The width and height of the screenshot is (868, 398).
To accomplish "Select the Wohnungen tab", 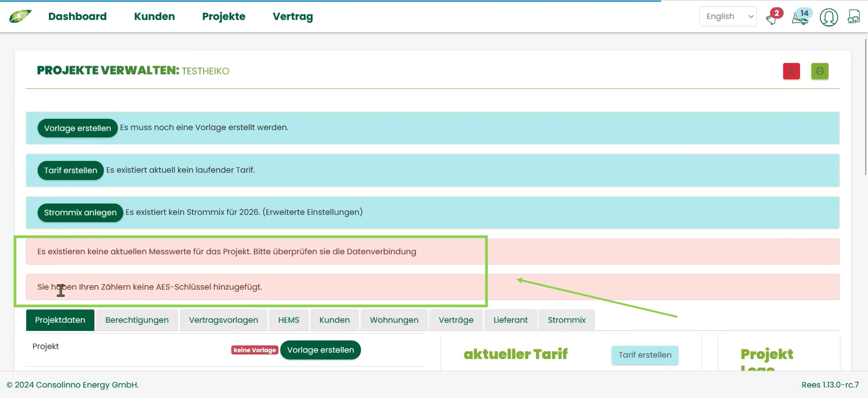I will pos(394,320).
